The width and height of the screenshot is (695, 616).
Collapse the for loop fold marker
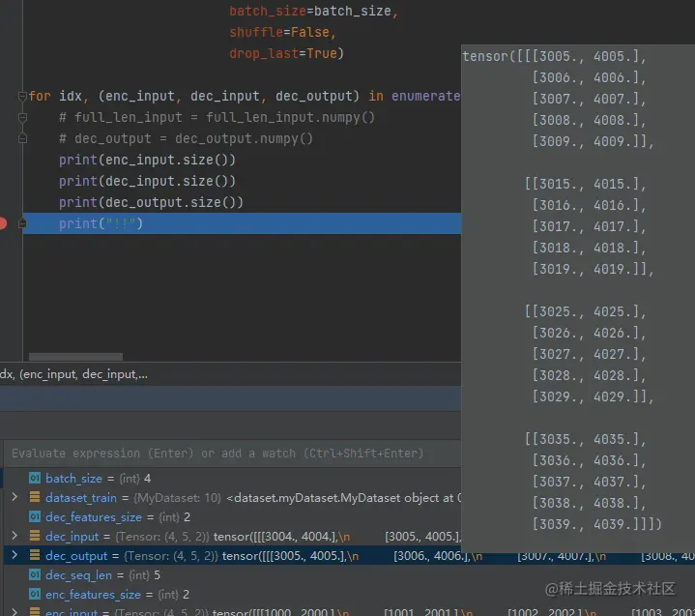22,96
